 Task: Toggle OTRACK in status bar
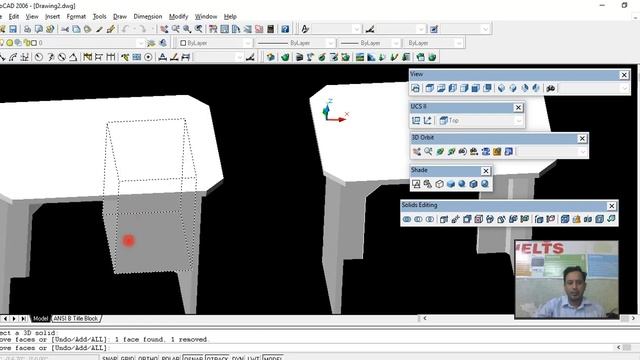point(217,358)
